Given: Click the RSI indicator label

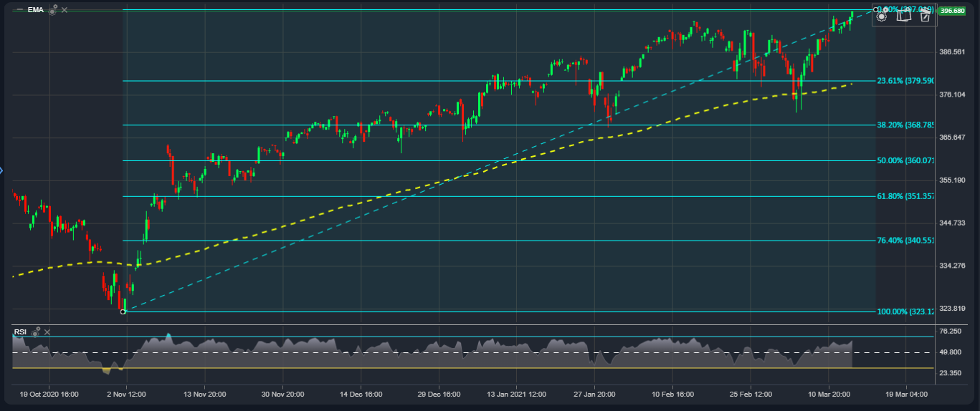Looking at the screenshot, I should (20, 332).
